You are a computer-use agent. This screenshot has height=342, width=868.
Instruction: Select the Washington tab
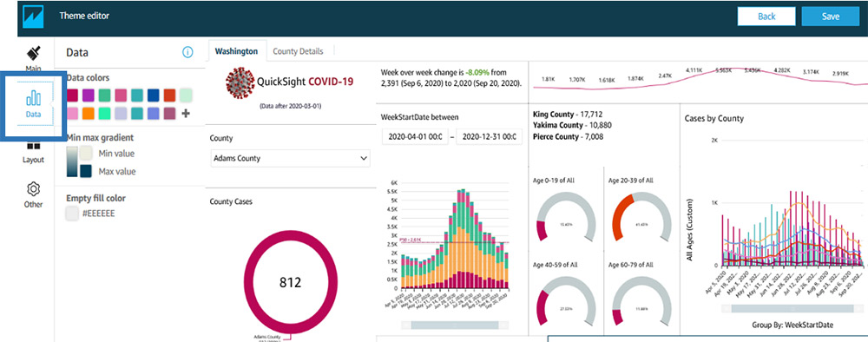236,51
